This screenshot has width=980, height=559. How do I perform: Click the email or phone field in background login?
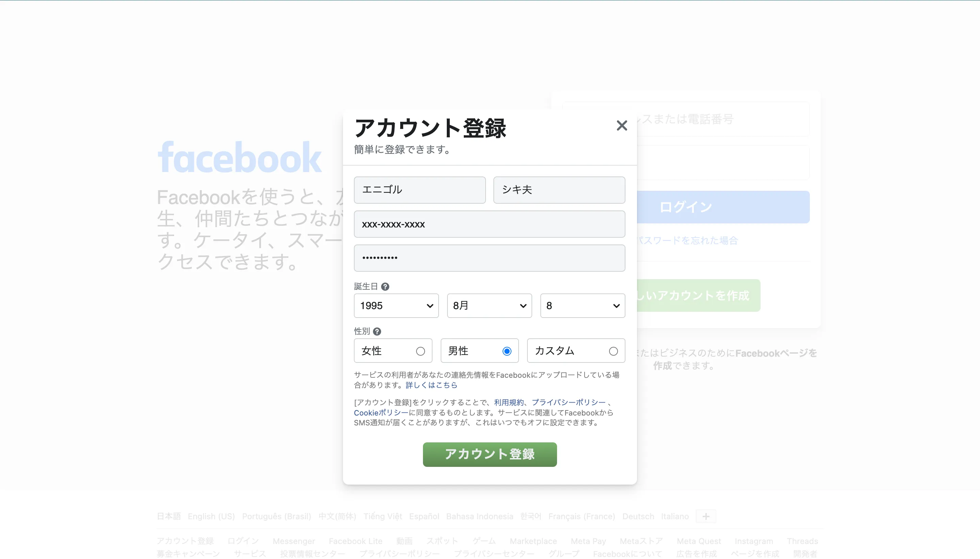[723, 119]
